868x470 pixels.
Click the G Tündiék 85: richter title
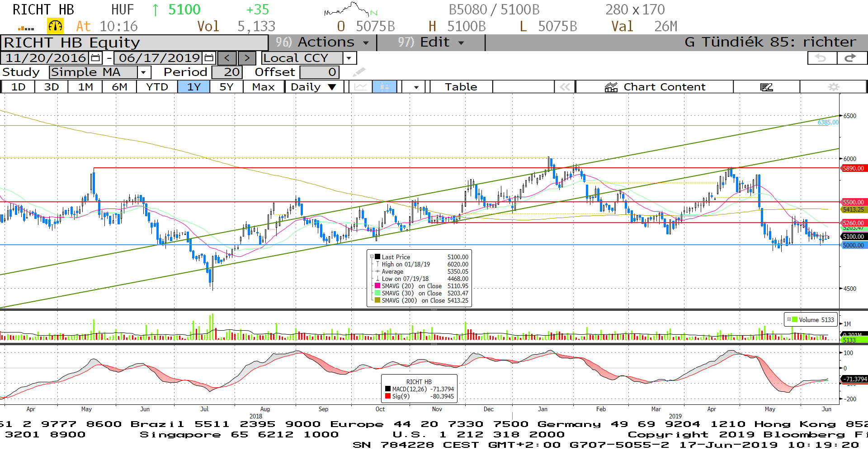pyautogui.click(x=770, y=42)
